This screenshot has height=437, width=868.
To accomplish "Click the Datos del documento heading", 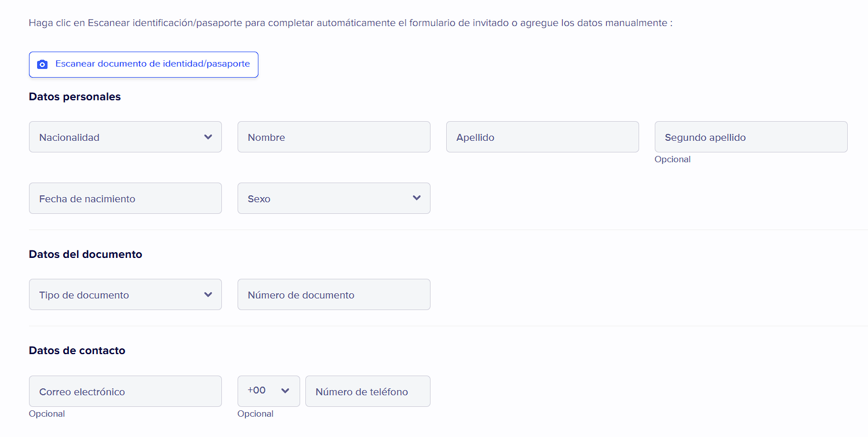I will click(x=85, y=254).
